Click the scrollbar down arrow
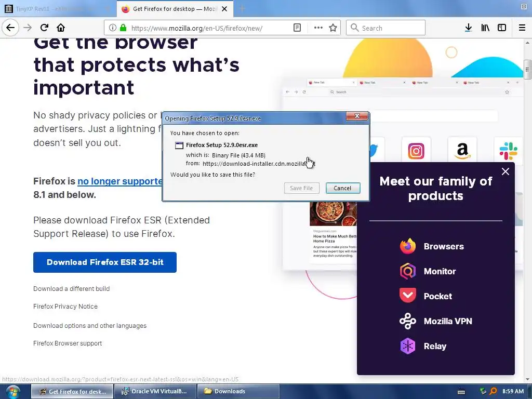 [527, 379]
